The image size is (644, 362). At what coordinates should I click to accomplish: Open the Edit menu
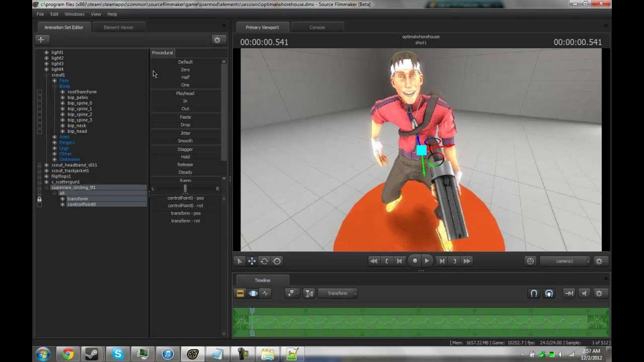click(x=54, y=14)
